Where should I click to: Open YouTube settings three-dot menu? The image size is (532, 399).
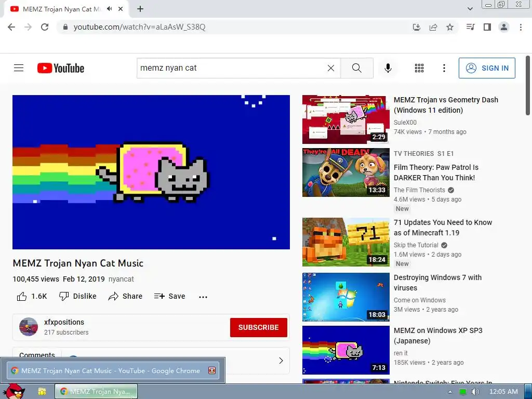tap(444, 68)
